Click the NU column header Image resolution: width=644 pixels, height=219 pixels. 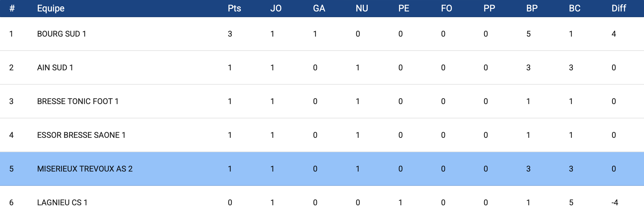coord(362,8)
